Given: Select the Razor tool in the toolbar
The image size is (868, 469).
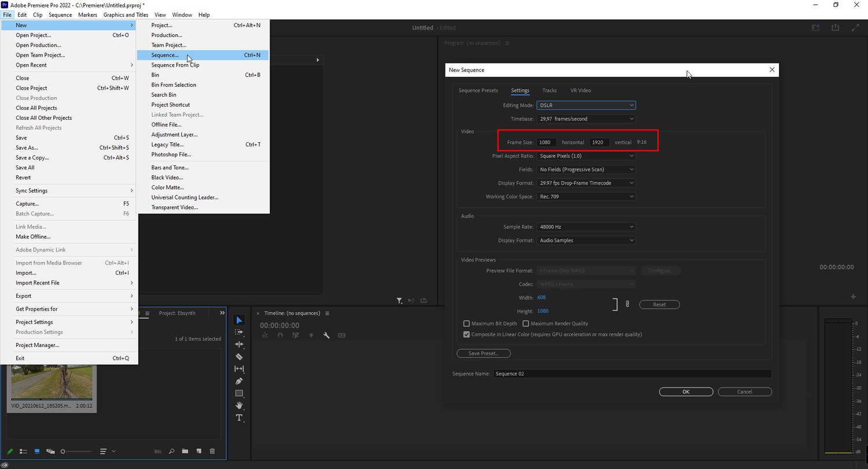Looking at the screenshot, I should (x=239, y=357).
